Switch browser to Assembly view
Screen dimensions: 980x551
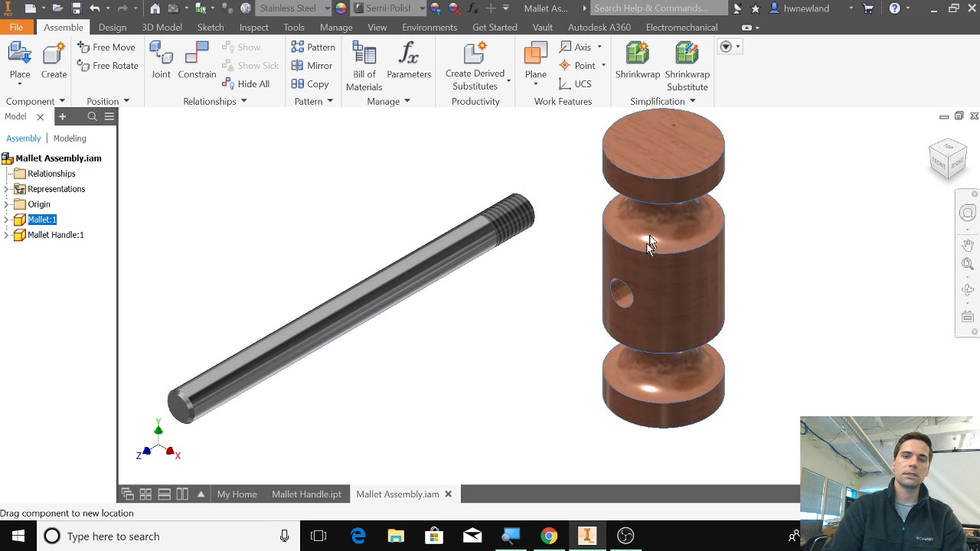pos(24,139)
